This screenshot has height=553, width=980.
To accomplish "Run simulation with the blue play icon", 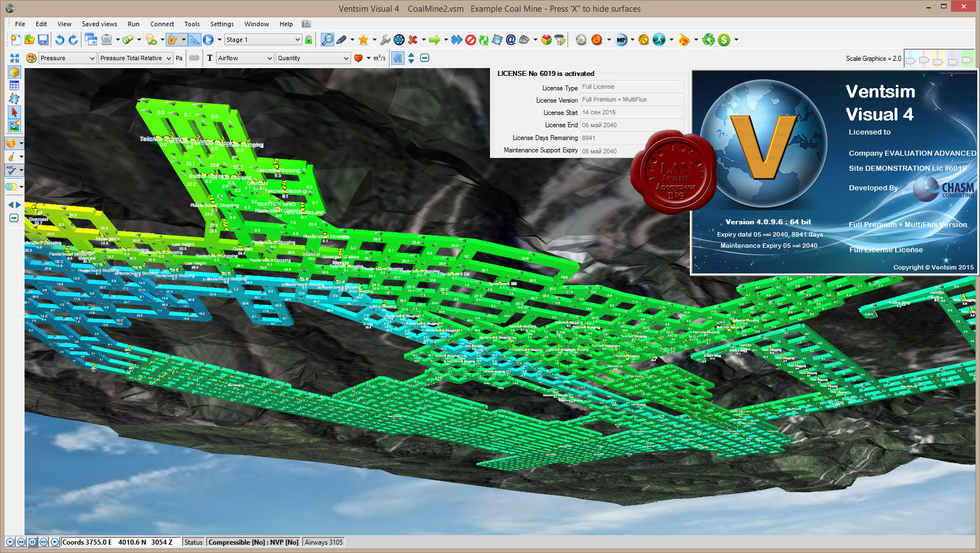I will [208, 40].
